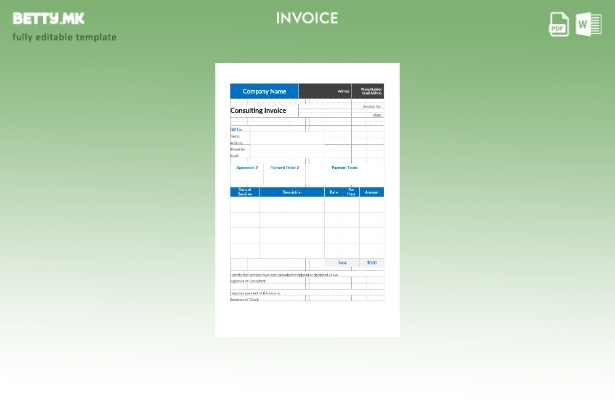Click the Date of Services column header

click(244, 192)
